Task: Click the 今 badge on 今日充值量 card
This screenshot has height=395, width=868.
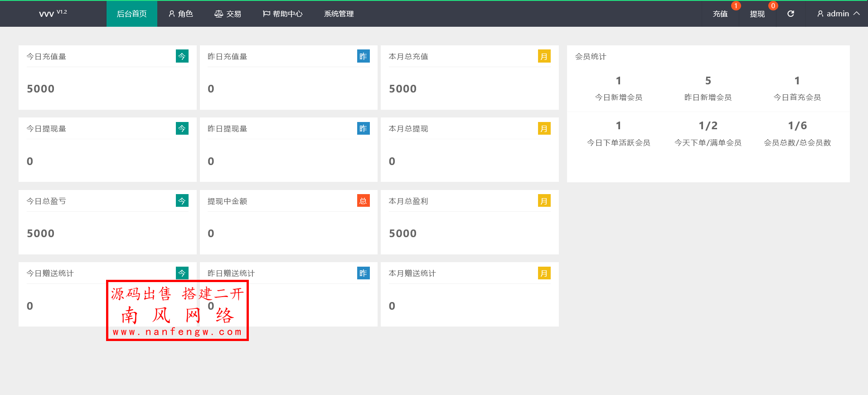Action: pyautogui.click(x=182, y=56)
